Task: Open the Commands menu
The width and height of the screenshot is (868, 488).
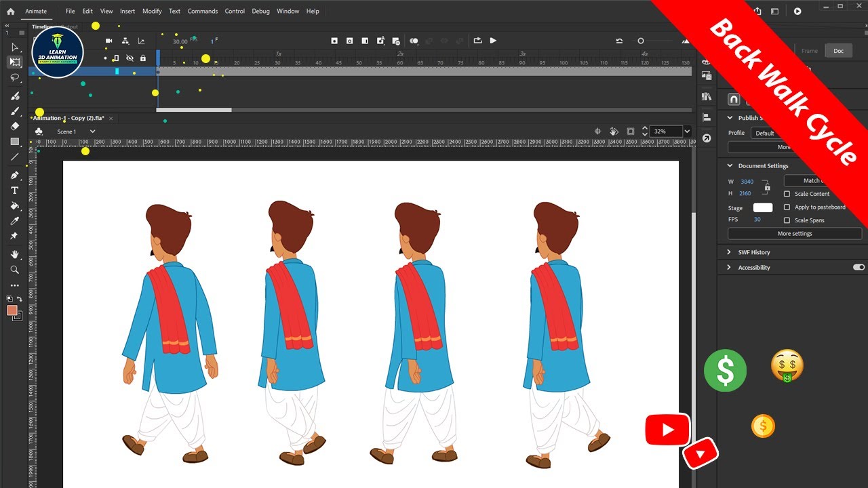Action: click(x=203, y=11)
